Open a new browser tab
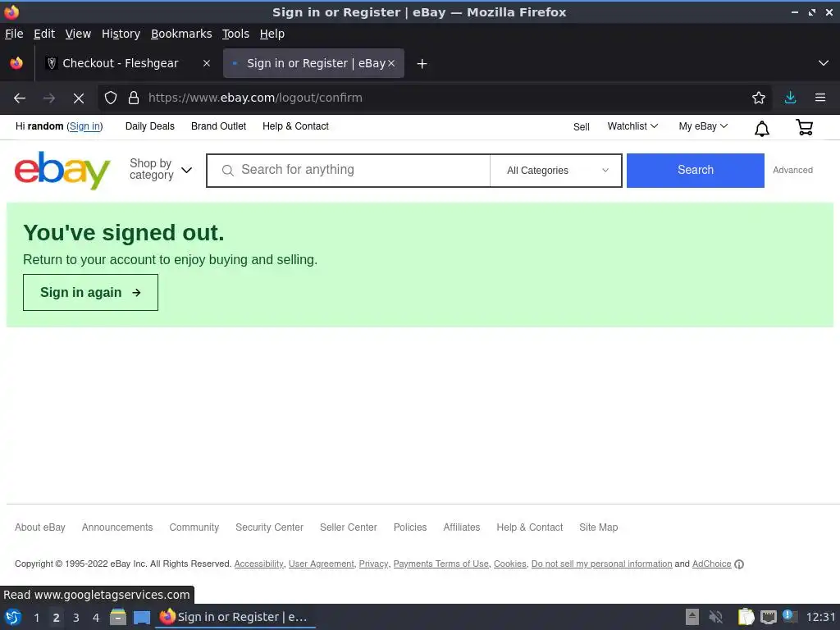The height and width of the screenshot is (630, 840). (422, 64)
